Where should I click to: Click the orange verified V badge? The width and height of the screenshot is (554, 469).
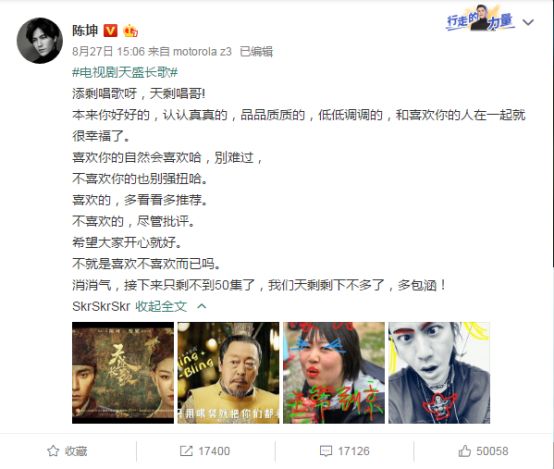[110, 31]
